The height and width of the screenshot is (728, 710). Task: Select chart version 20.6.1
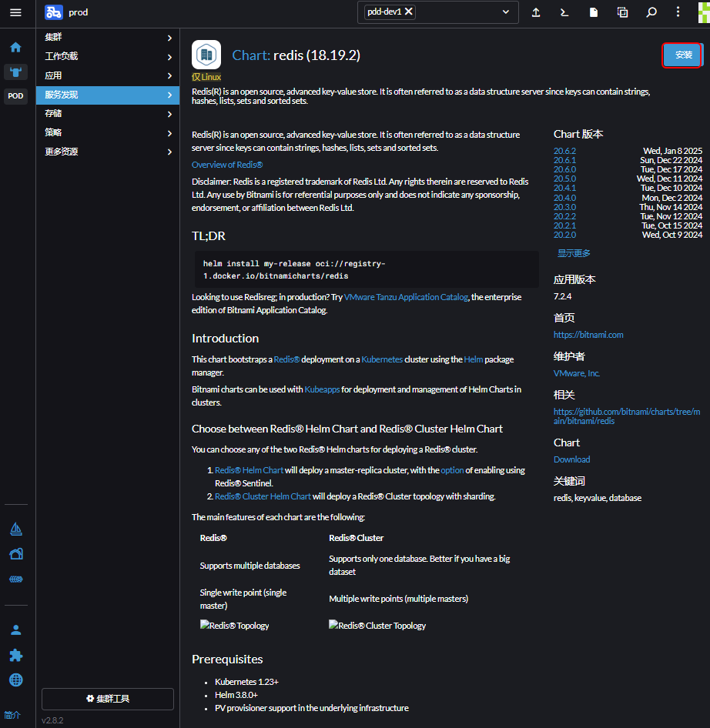click(x=564, y=160)
